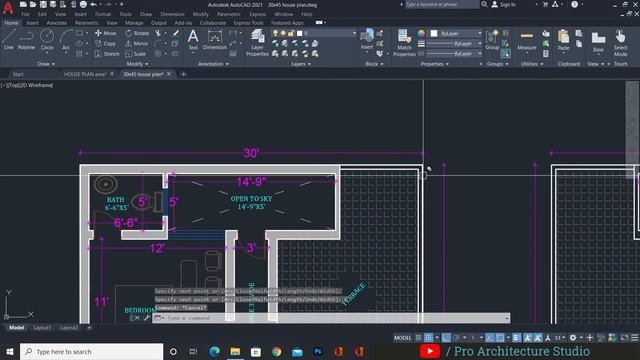
Task: Toggle ortho mode in status bar
Action: coord(446,338)
